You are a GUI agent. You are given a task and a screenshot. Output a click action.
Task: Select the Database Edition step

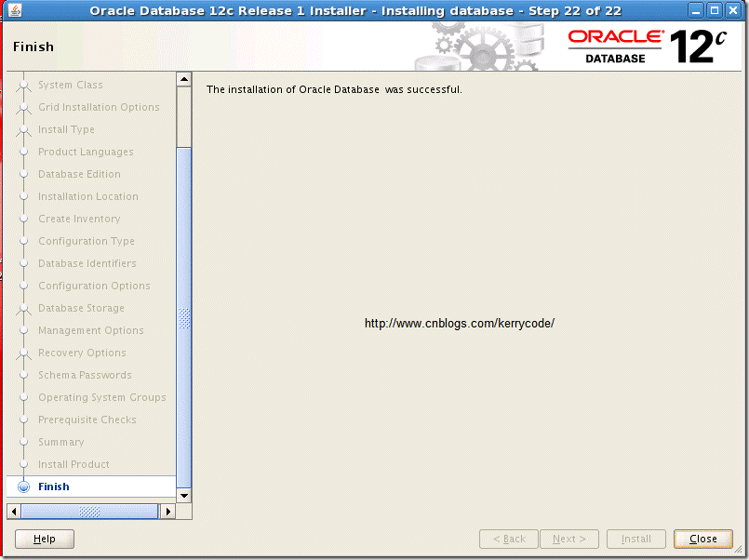pyautogui.click(x=79, y=174)
